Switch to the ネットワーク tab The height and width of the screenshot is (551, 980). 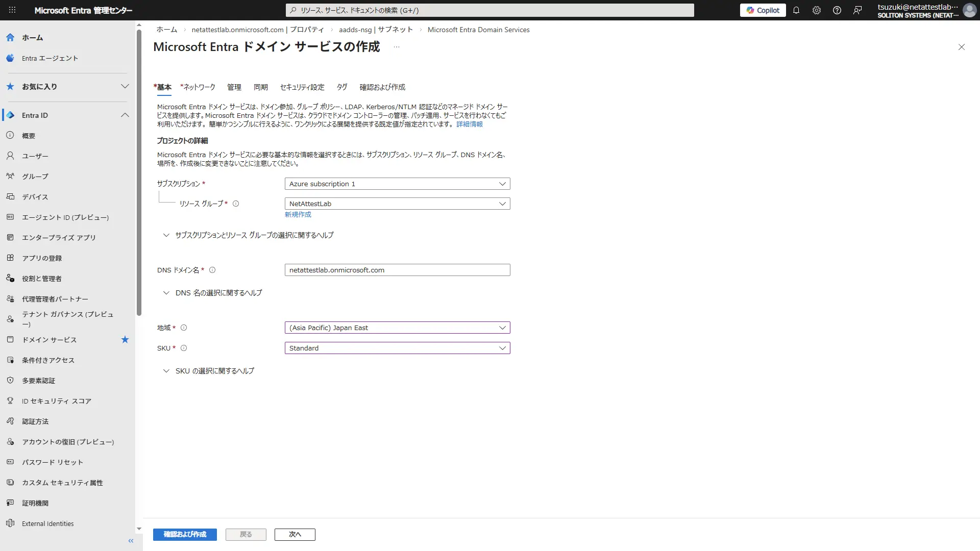click(199, 87)
